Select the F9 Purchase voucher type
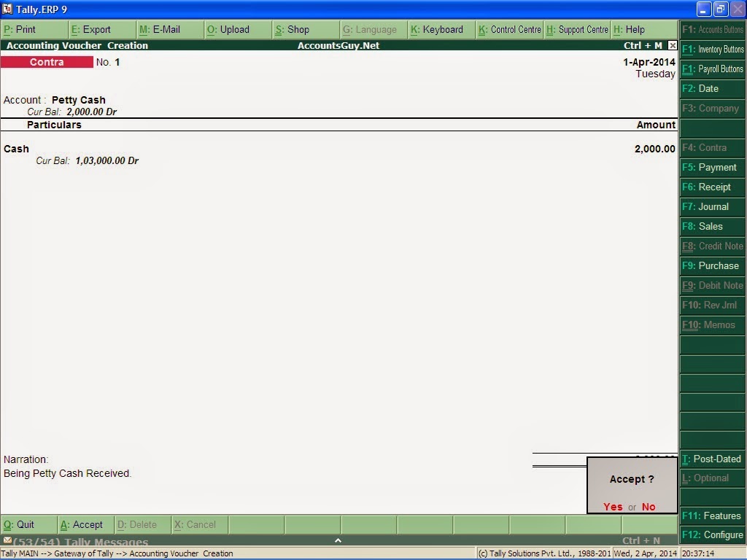The height and width of the screenshot is (560, 747). tap(712, 265)
